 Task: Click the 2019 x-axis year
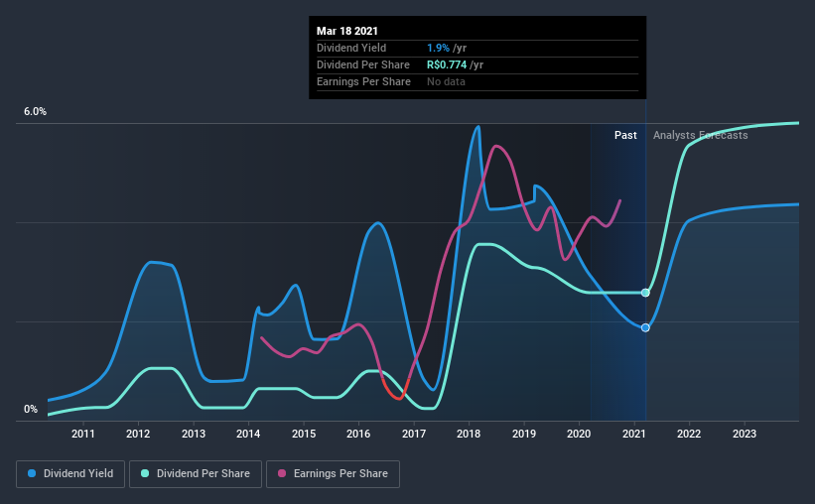pos(524,434)
